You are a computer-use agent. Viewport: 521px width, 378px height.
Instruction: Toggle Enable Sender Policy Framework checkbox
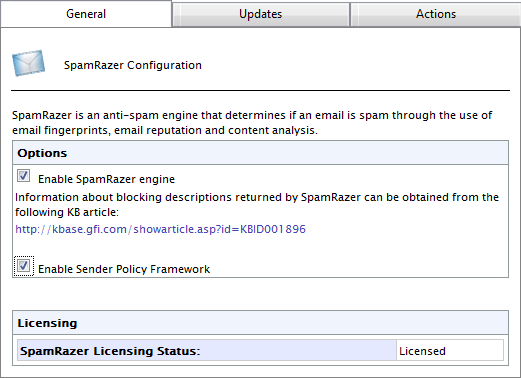pyautogui.click(x=23, y=266)
